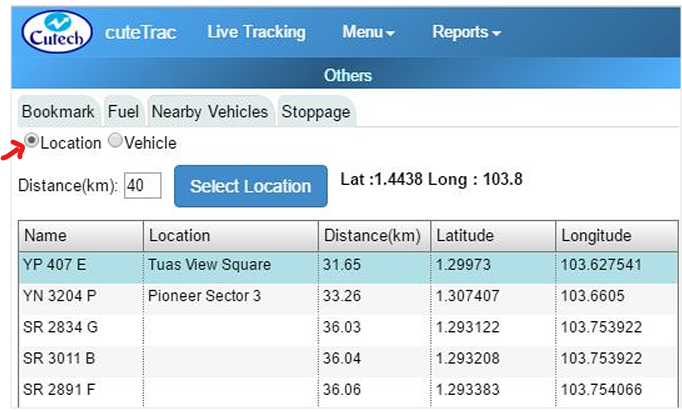The width and height of the screenshot is (682, 412).
Task: Select the Location radio button
Action: point(32,142)
